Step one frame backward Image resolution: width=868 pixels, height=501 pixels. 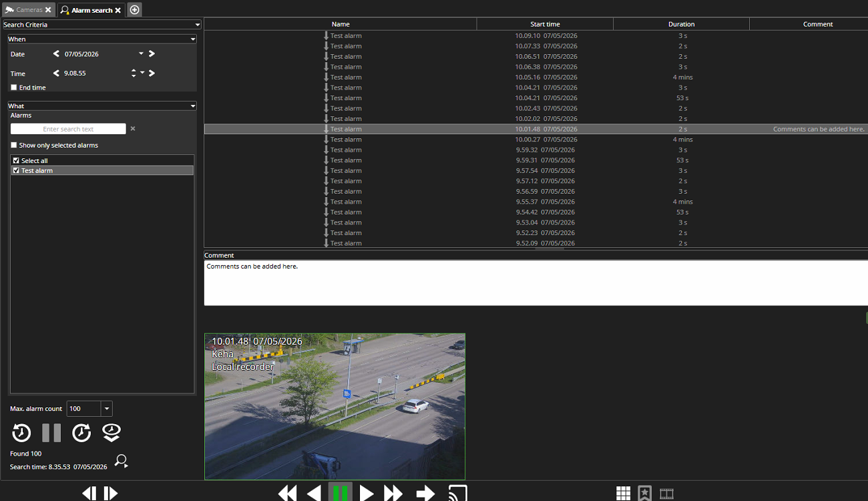coord(89,494)
